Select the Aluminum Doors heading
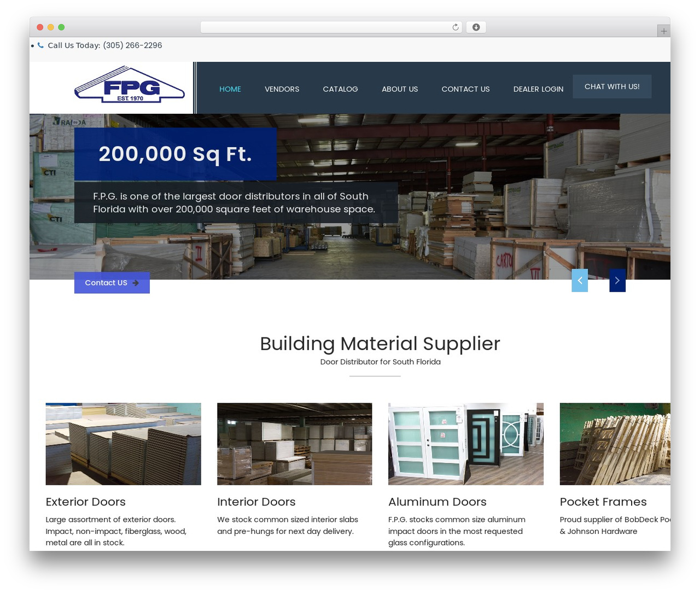 coord(437,502)
